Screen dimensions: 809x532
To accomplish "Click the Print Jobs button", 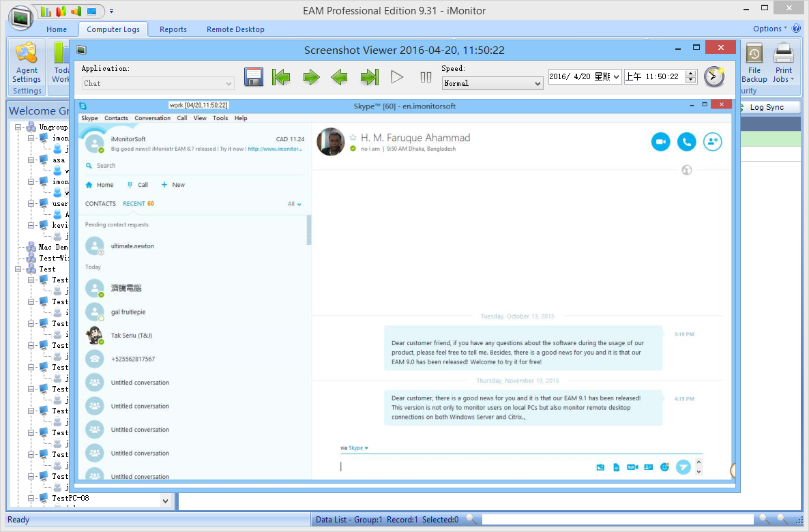I will [x=783, y=63].
